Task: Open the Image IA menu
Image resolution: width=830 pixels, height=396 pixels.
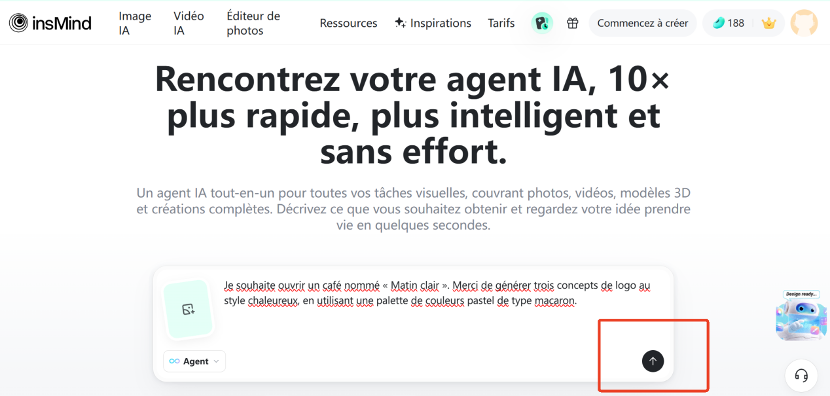Action: (135, 23)
